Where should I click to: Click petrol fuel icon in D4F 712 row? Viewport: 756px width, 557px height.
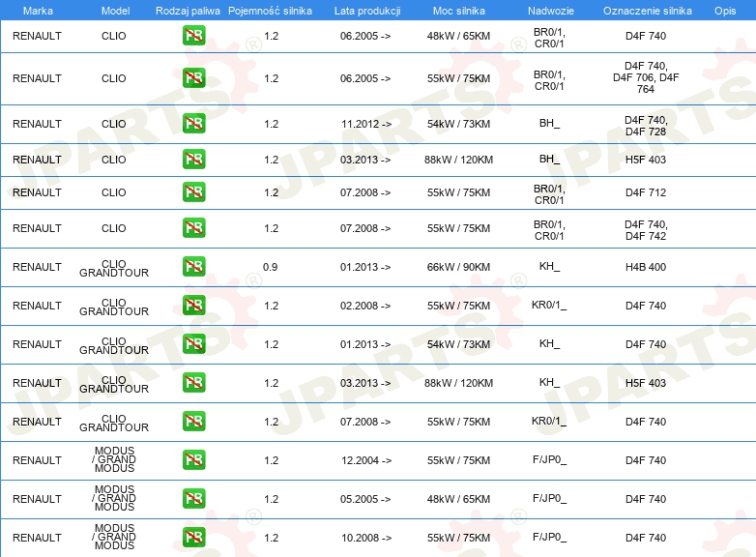point(193,192)
